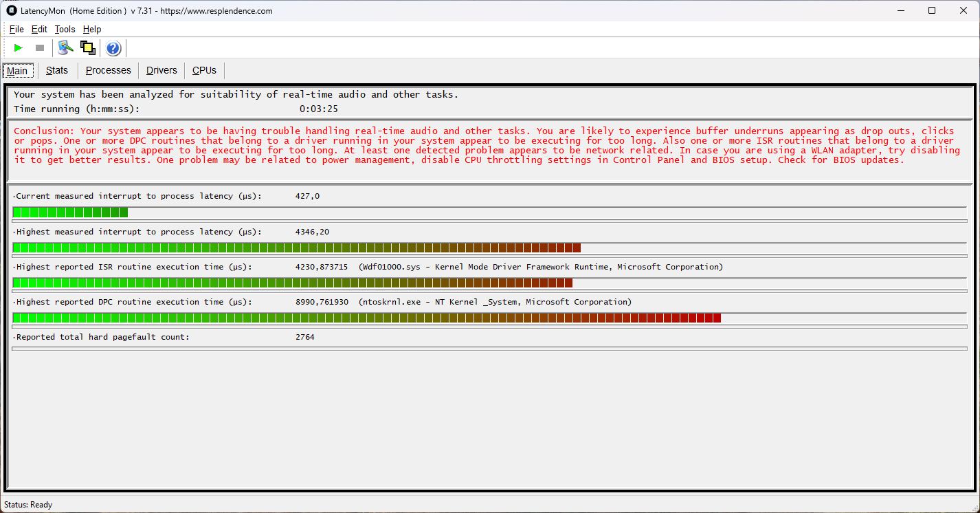View the Drivers tab
Screen dimensions: 980x513
(162, 70)
